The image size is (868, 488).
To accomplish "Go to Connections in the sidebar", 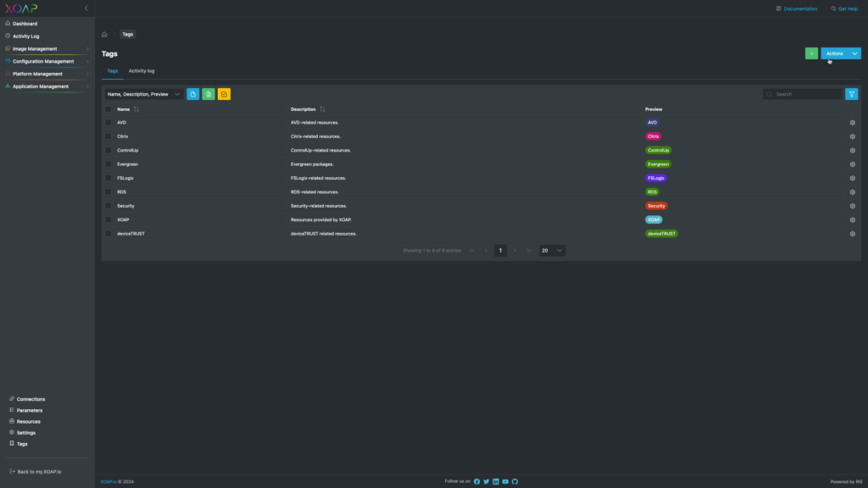I will pos(31,399).
